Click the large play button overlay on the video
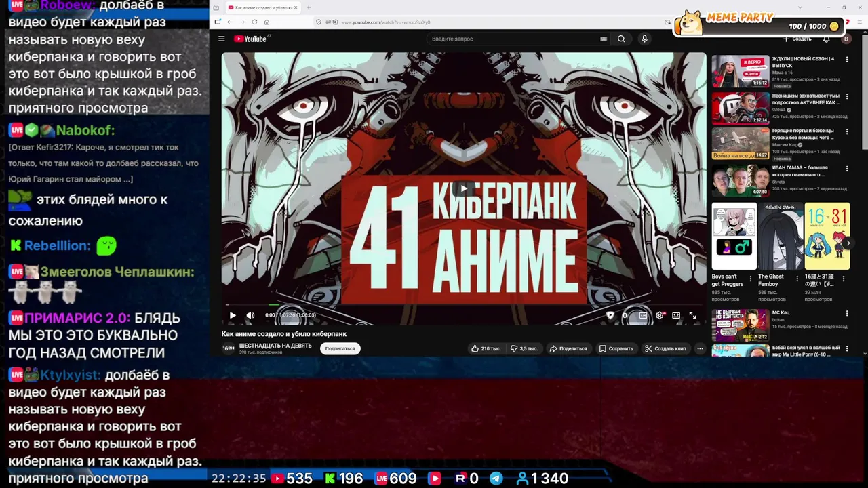 point(464,188)
